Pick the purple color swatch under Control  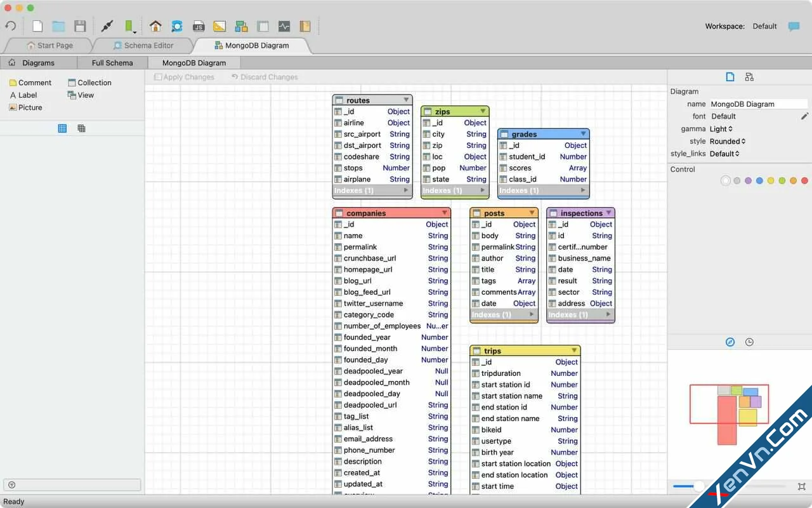pos(748,181)
